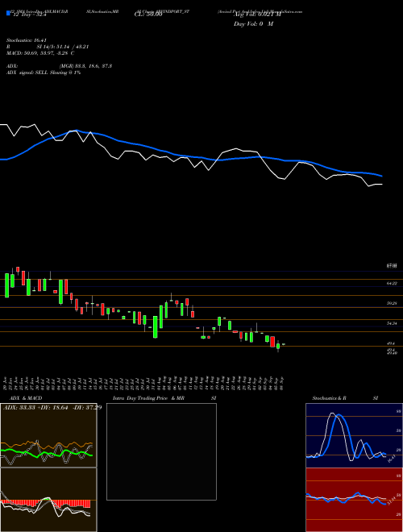Click the 'Stochastics: 16.41' reading

pyautogui.click(x=26, y=40)
